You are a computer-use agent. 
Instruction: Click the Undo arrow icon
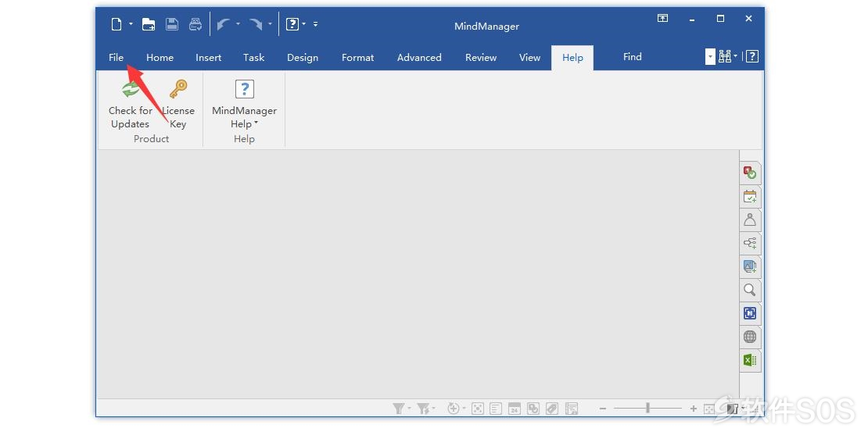pyautogui.click(x=224, y=24)
